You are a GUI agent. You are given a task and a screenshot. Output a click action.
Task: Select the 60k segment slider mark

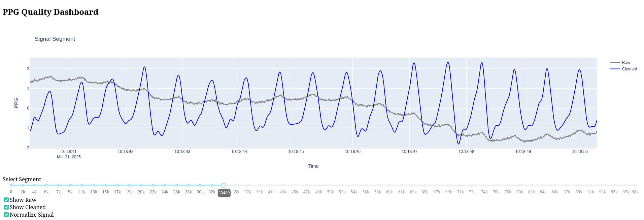click(x=389, y=185)
